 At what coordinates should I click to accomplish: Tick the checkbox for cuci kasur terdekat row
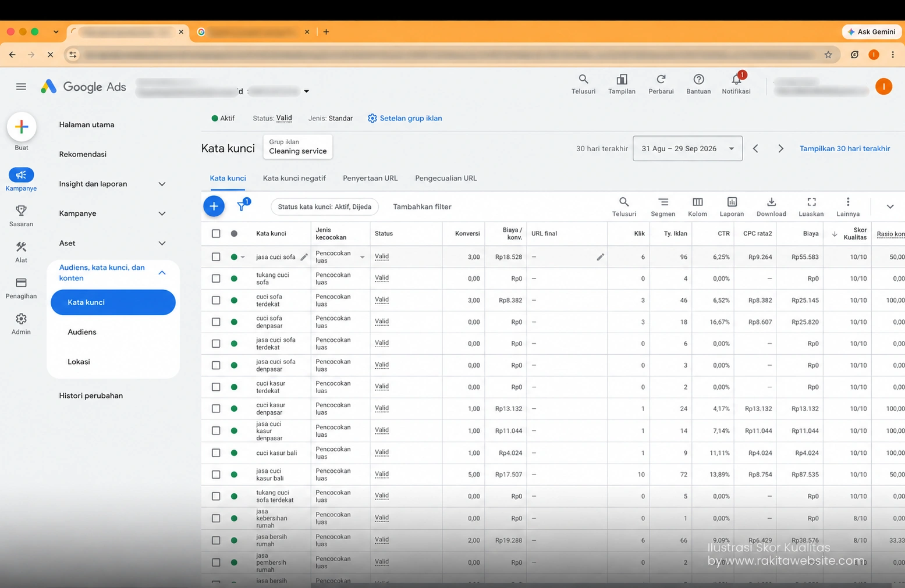pos(216,387)
